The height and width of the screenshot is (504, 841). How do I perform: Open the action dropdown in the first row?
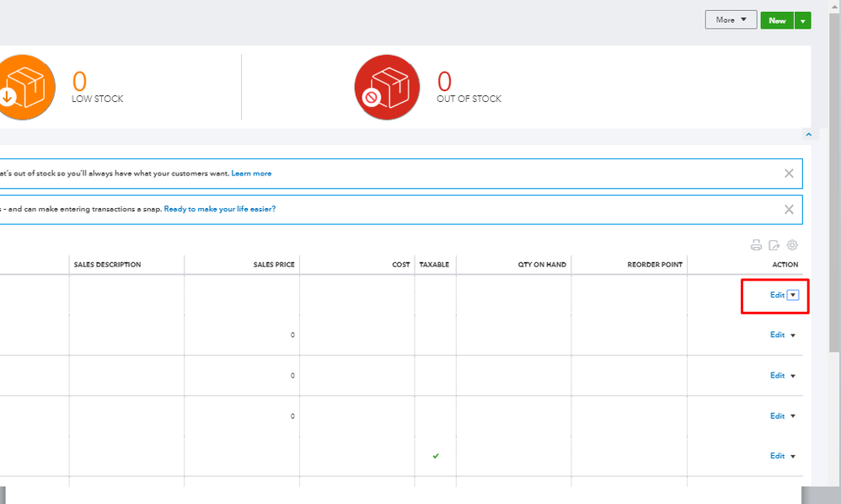pos(793,295)
